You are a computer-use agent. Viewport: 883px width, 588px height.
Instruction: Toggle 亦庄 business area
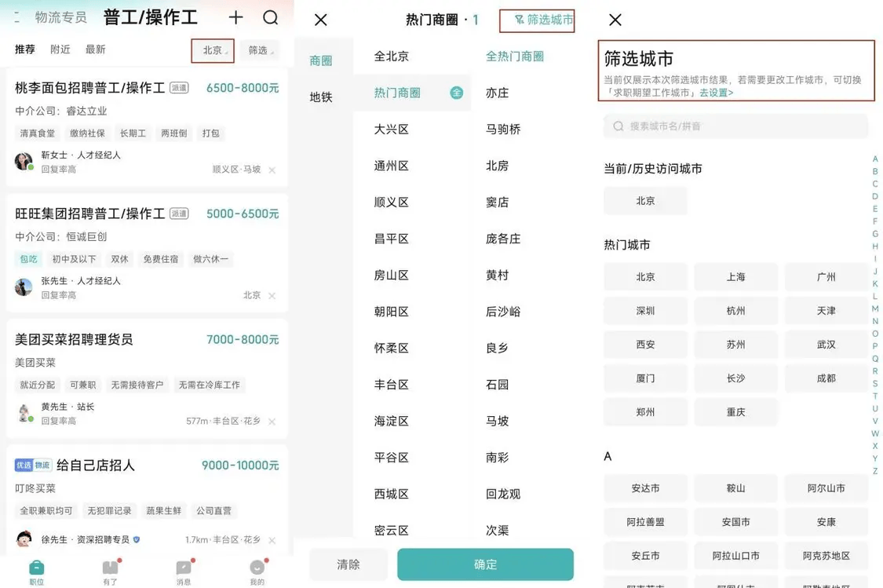pyautogui.click(x=498, y=93)
